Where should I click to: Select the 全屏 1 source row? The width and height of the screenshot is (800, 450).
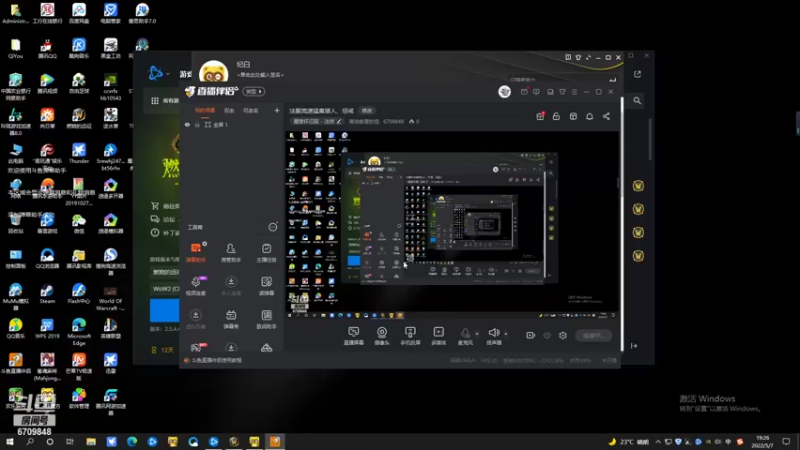233,124
